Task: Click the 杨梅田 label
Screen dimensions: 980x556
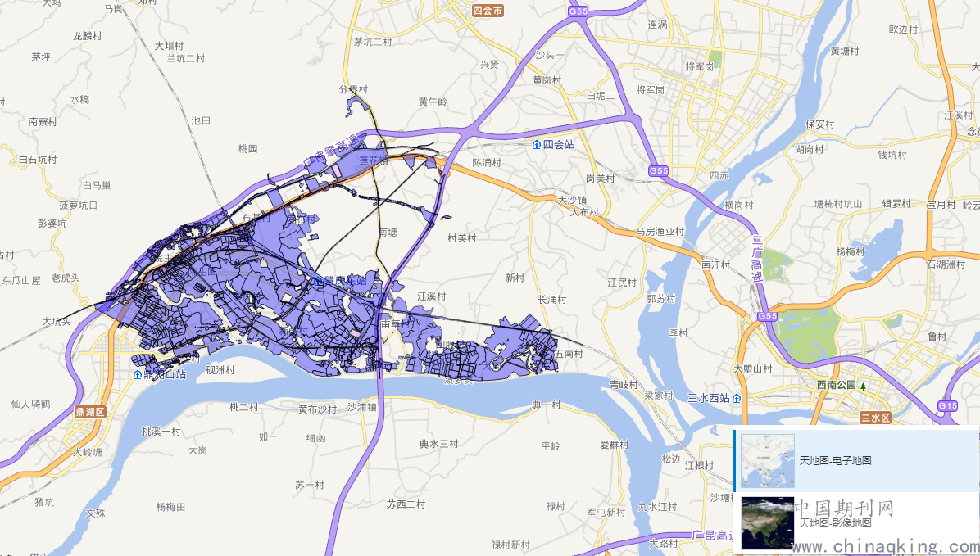Action: click(x=170, y=507)
